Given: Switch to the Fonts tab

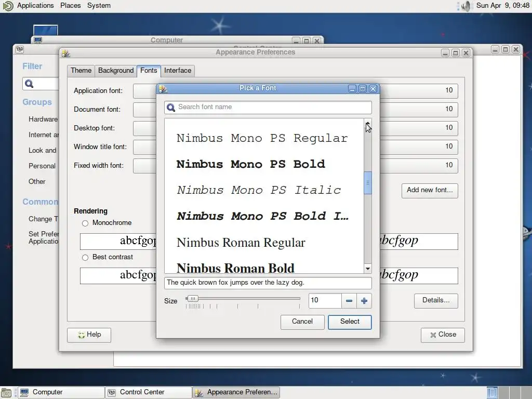Looking at the screenshot, I should click(149, 71).
